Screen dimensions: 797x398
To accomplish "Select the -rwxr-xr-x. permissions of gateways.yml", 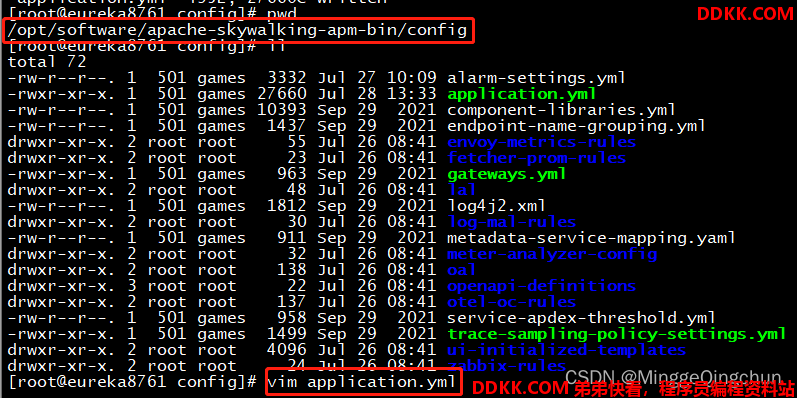I will coord(62,174).
